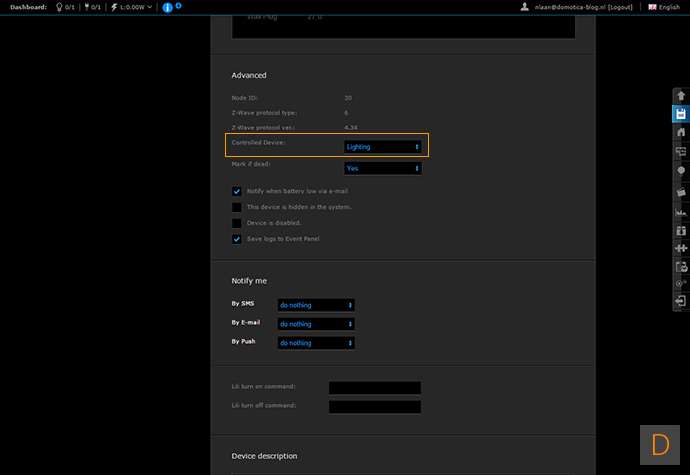690x475 pixels.
Task: Click the scroll-to-top arrow icon
Action: pos(680,96)
